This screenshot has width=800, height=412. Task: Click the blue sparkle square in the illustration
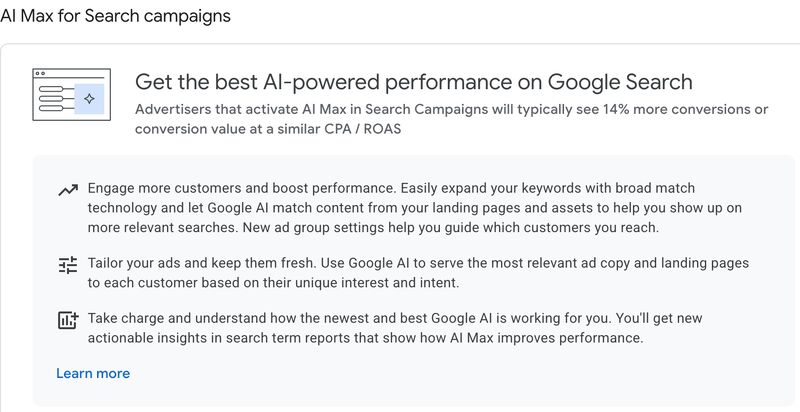pos(89,99)
